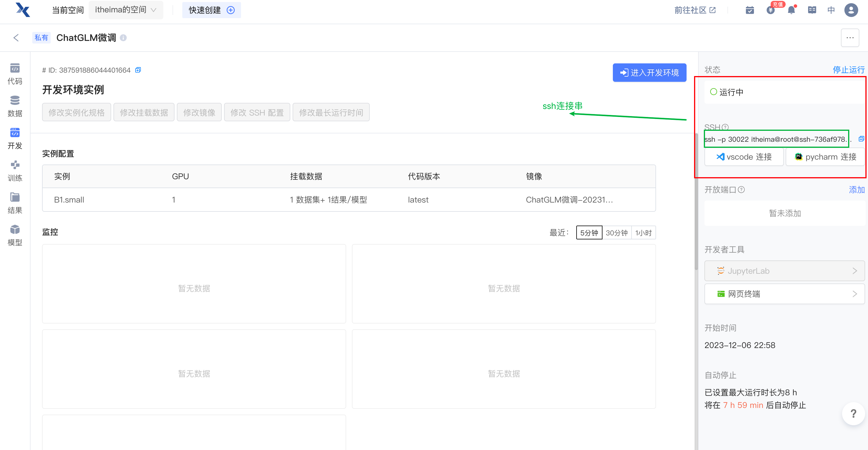Screen dimensions: 868x450
Task: Open the documentation book icon
Action: point(812,10)
